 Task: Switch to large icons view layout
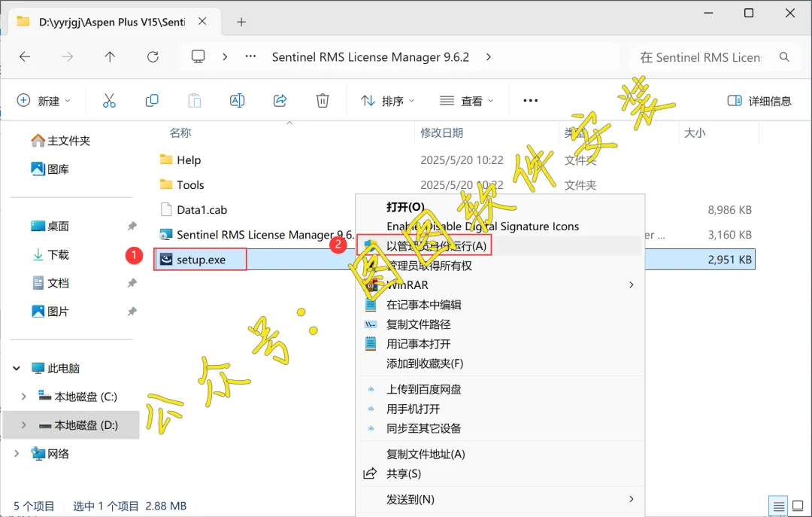[x=798, y=506]
